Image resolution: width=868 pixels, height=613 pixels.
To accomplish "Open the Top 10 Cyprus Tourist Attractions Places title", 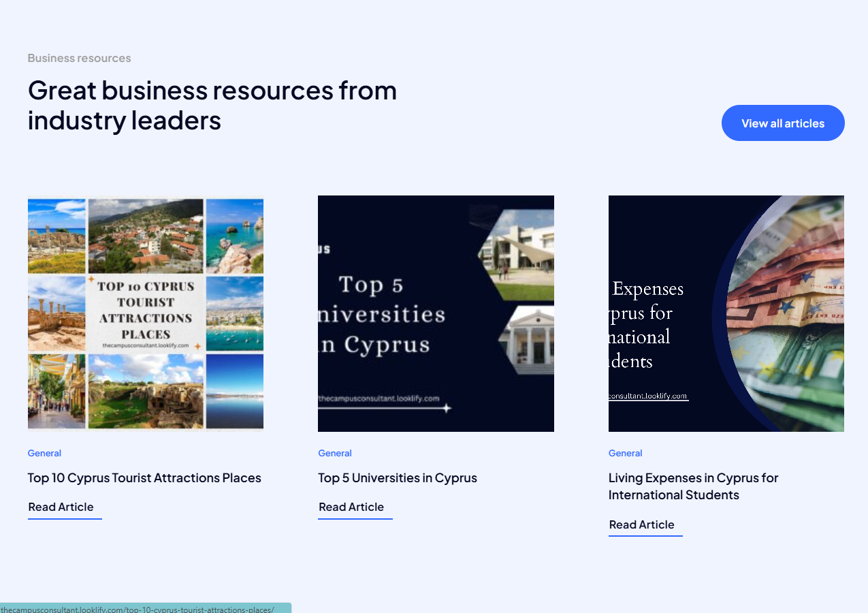I will coord(144,478).
